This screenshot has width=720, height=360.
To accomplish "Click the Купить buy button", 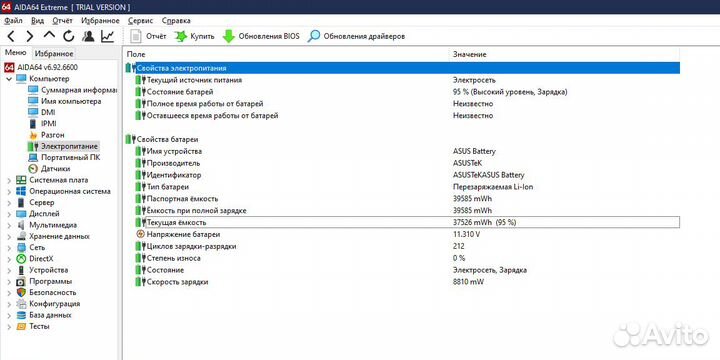I will click(195, 36).
